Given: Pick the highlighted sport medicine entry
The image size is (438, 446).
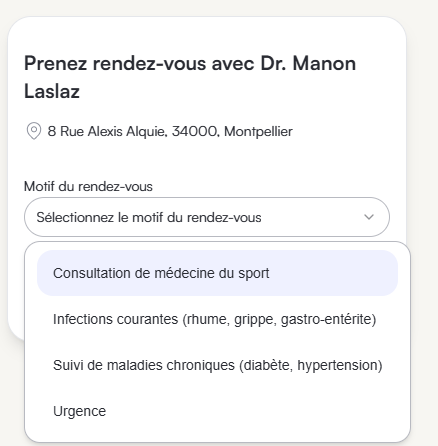Looking at the screenshot, I should pyautogui.click(x=217, y=273).
